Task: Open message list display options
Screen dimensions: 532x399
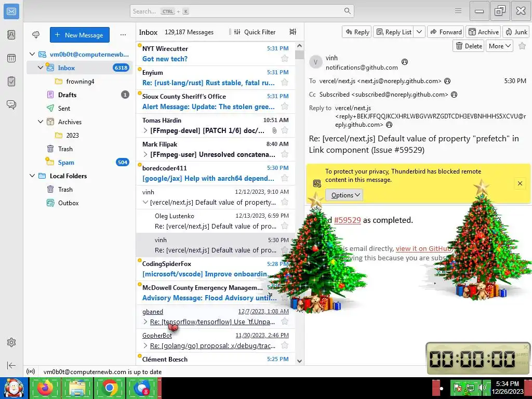Action: pyautogui.click(x=293, y=32)
